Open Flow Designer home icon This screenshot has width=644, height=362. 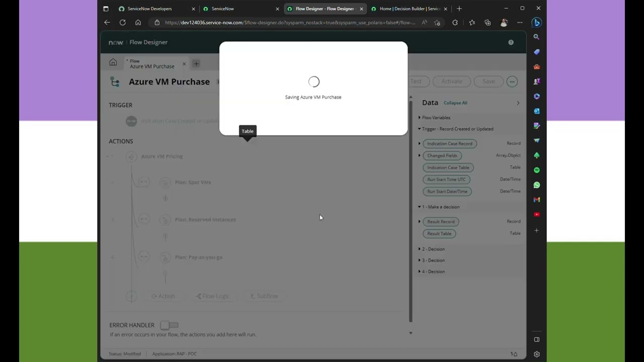point(113,63)
